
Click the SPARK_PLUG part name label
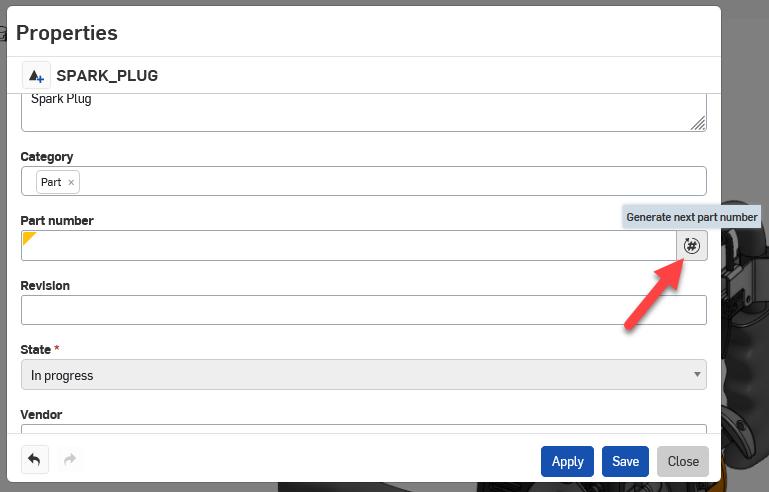click(107, 75)
